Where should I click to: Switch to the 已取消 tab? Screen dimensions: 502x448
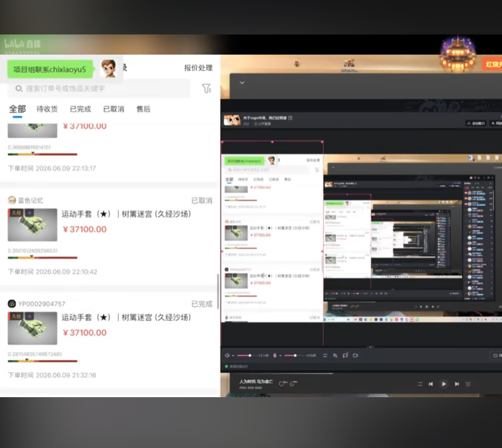(x=114, y=109)
